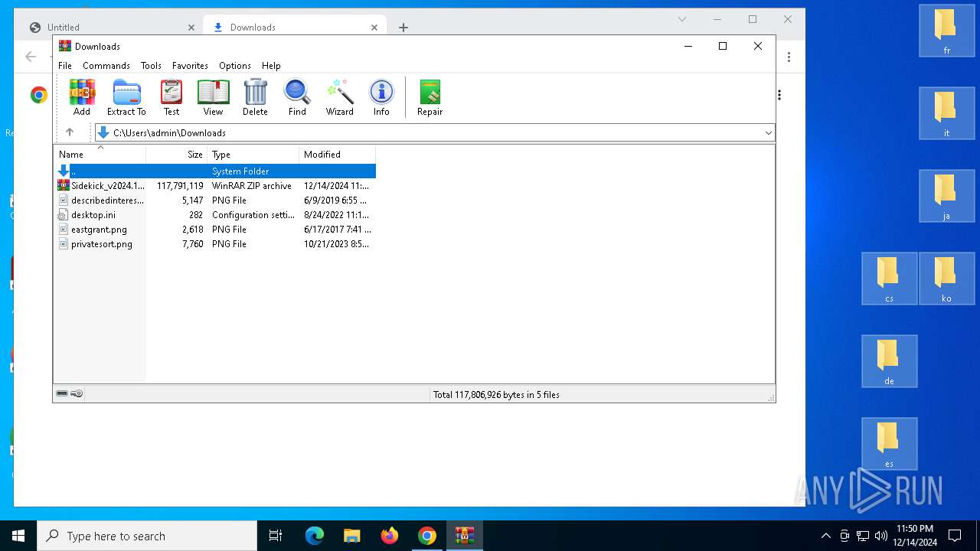The height and width of the screenshot is (551, 980).
Task: Select the 'cs' desktop folder
Action: (890, 279)
